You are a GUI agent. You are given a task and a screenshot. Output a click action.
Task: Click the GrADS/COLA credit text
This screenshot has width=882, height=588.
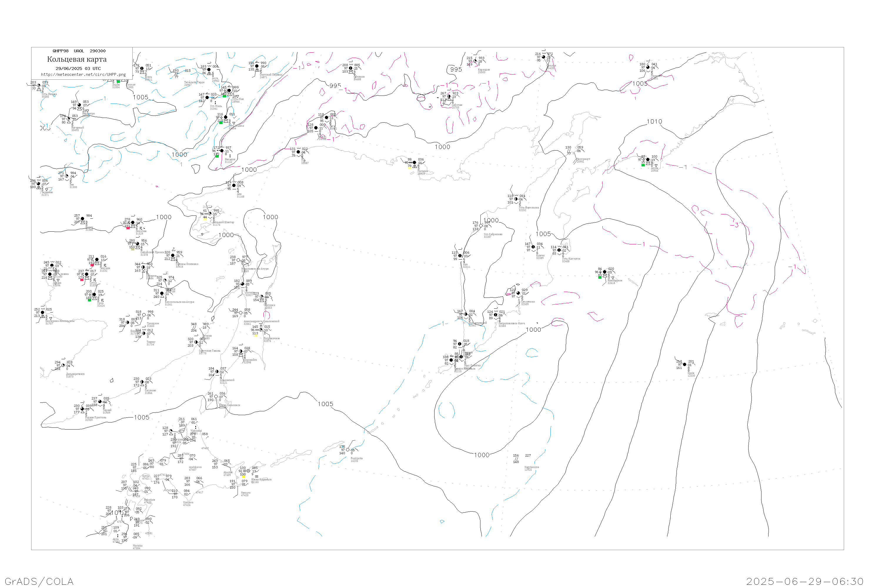(39, 581)
